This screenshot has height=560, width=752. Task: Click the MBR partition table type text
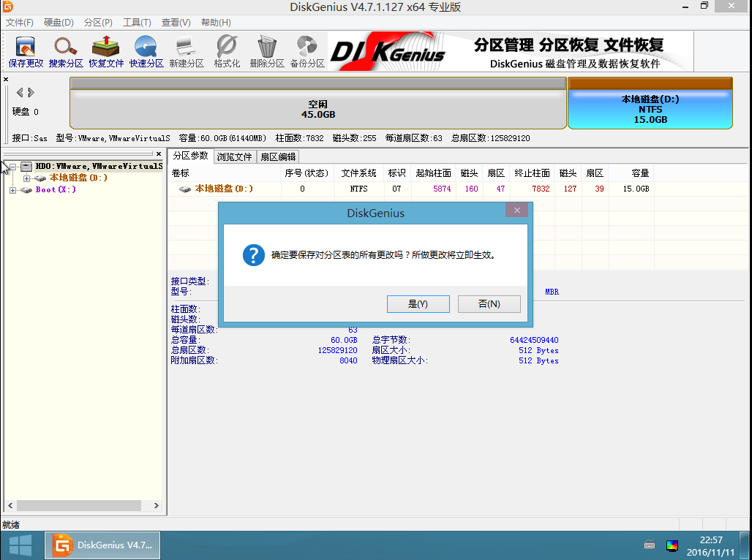pyautogui.click(x=552, y=292)
